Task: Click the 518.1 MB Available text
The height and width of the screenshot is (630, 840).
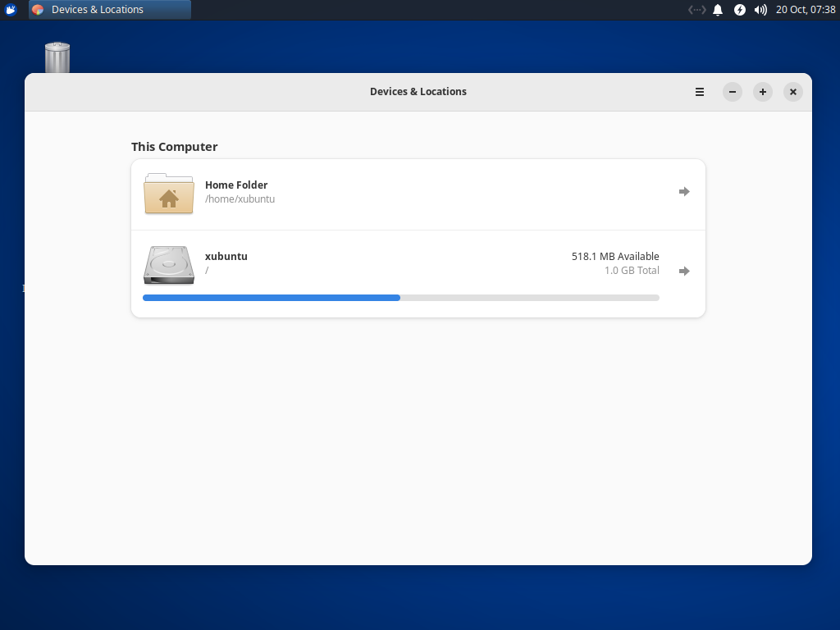Action: [615, 256]
